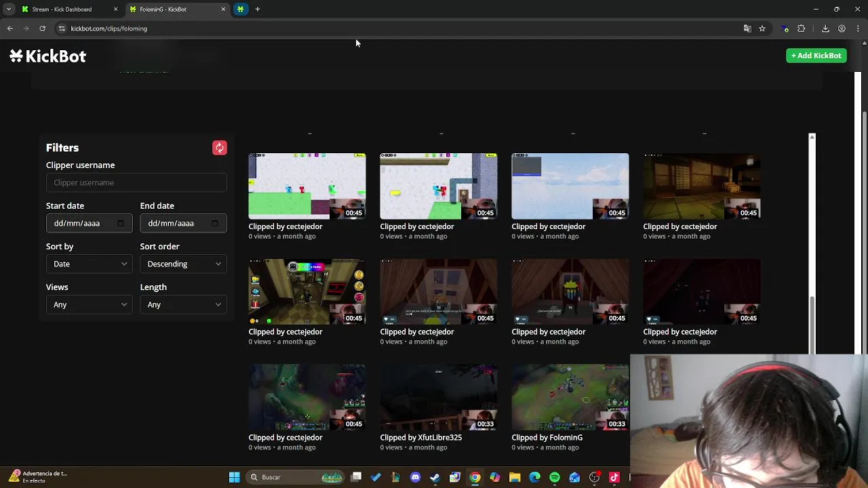Open the tab search dropdown arrow

click(8, 9)
